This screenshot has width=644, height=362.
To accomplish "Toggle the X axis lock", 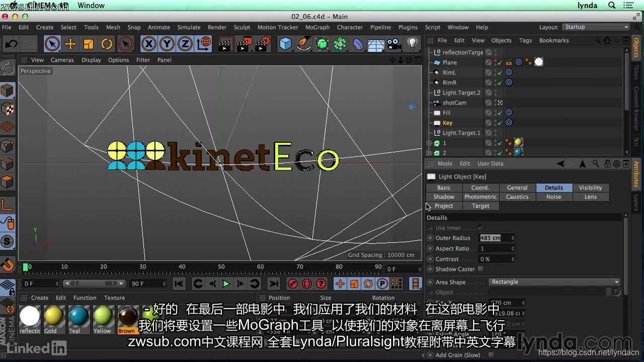I will 149,44.
